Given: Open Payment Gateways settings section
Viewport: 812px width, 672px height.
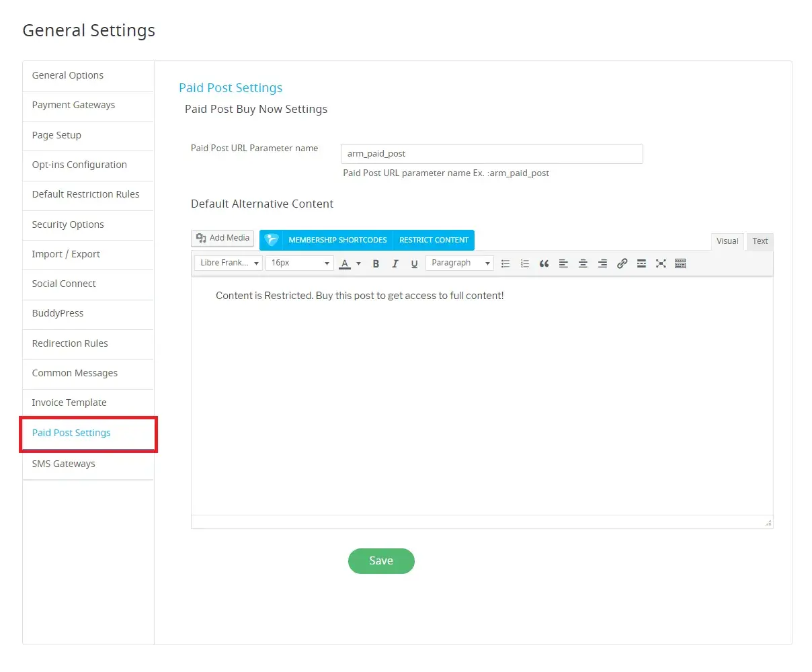Looking at the screenshot, I should pos(73,105).
